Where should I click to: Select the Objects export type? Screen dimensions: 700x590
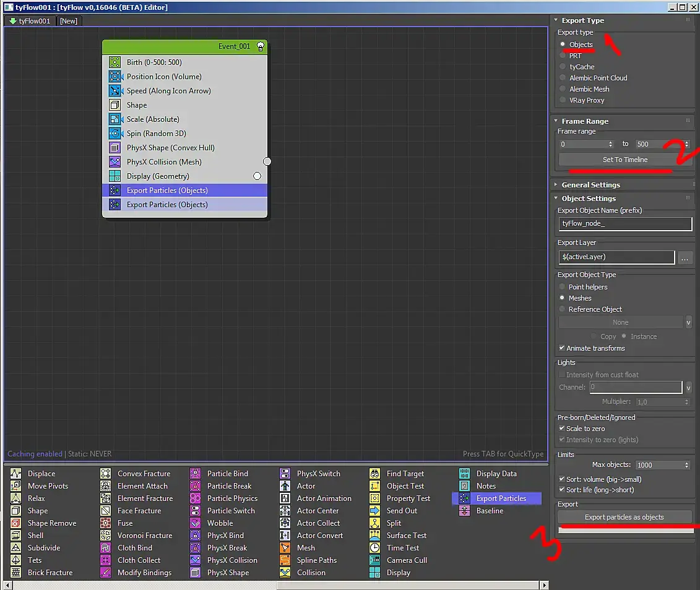563,44
